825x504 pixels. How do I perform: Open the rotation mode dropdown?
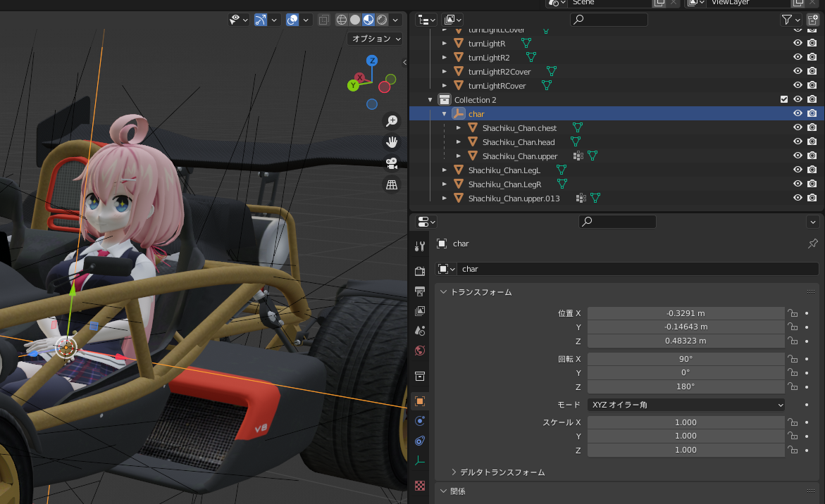(x=686, y=405)
